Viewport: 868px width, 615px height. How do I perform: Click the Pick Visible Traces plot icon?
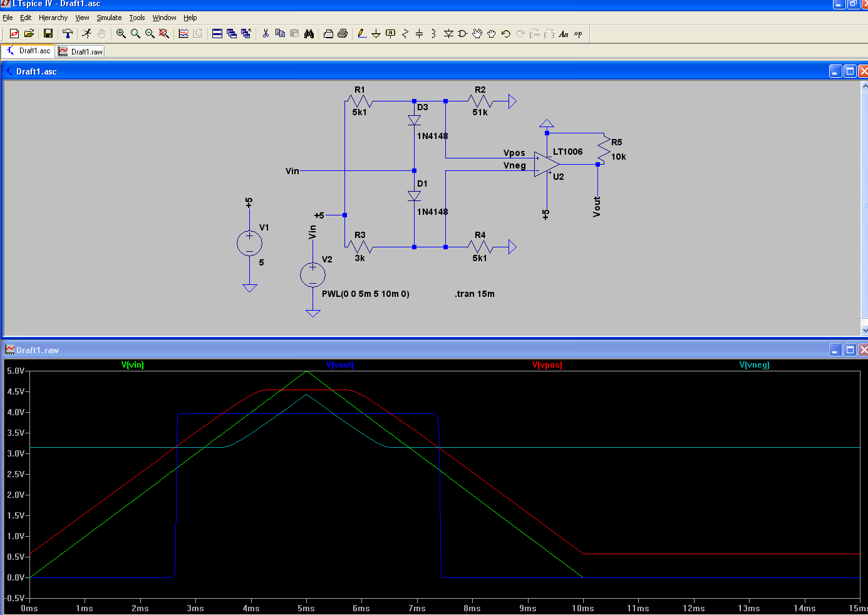coord(183,34)
